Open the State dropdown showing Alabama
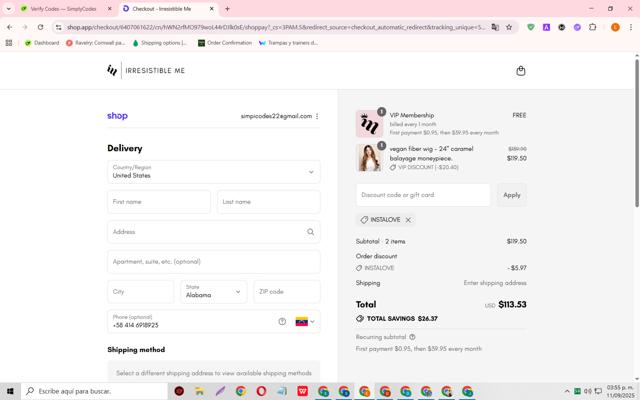This screenshot has width=640, height=400. pyautogui.click(x=213, y=291)
